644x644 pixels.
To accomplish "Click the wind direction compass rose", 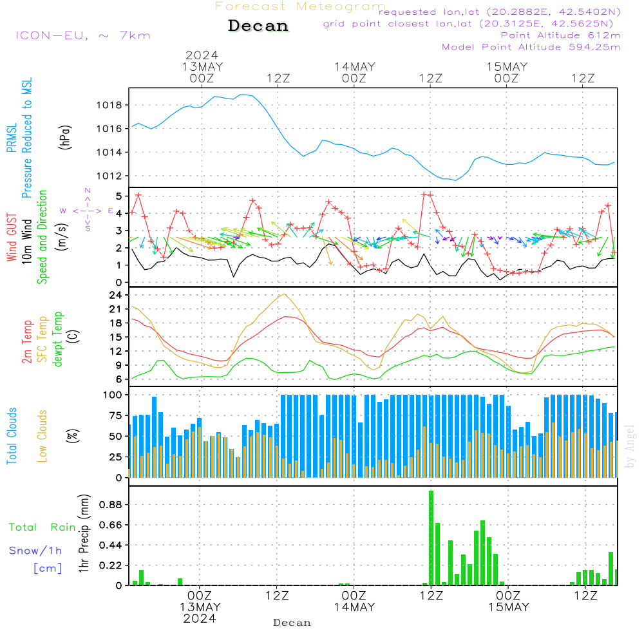I will pos(87,211).
